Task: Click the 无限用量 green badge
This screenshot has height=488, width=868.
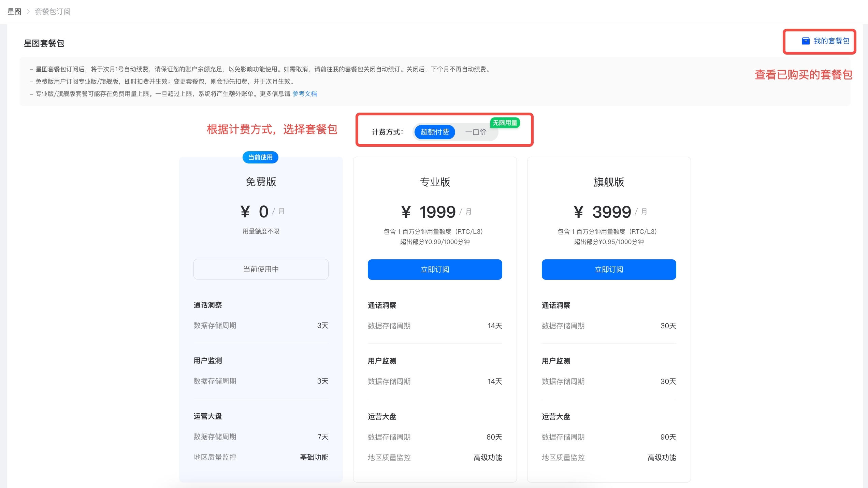Action: tap(505, 123)
